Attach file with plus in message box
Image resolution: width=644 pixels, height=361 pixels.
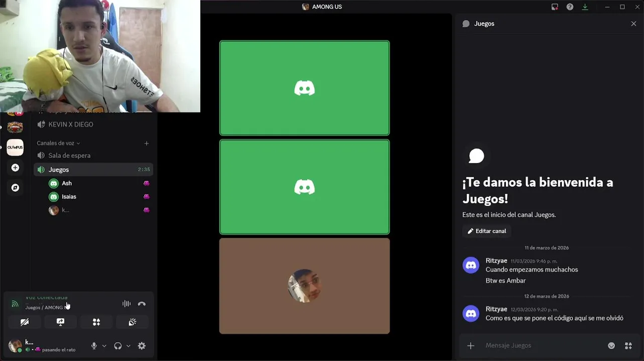[470, 345]
